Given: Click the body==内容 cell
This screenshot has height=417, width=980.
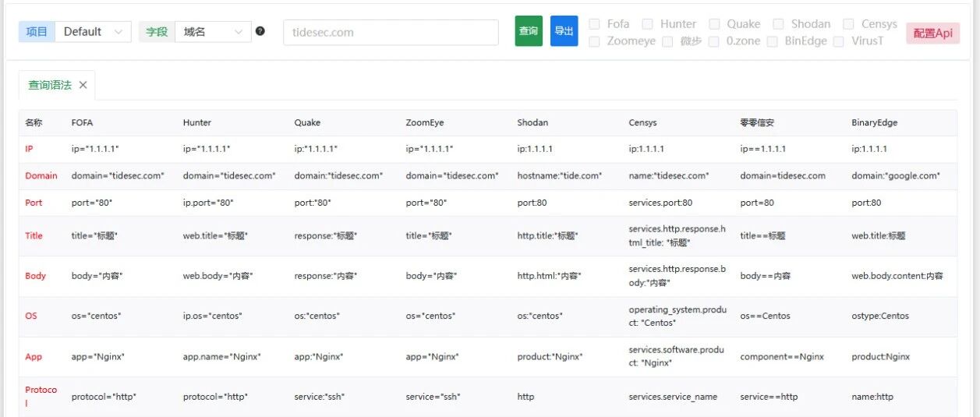Looking at the screenshot, I should coord(766,275).
